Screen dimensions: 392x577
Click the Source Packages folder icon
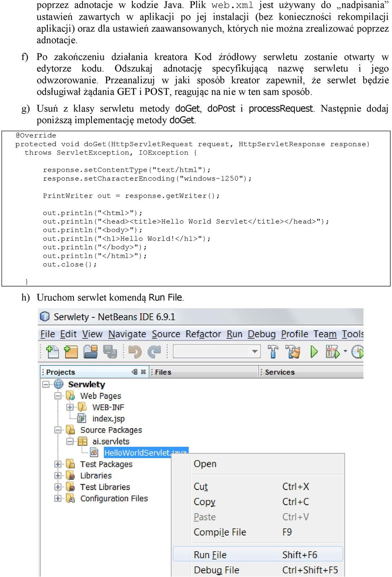click(71, 430)
